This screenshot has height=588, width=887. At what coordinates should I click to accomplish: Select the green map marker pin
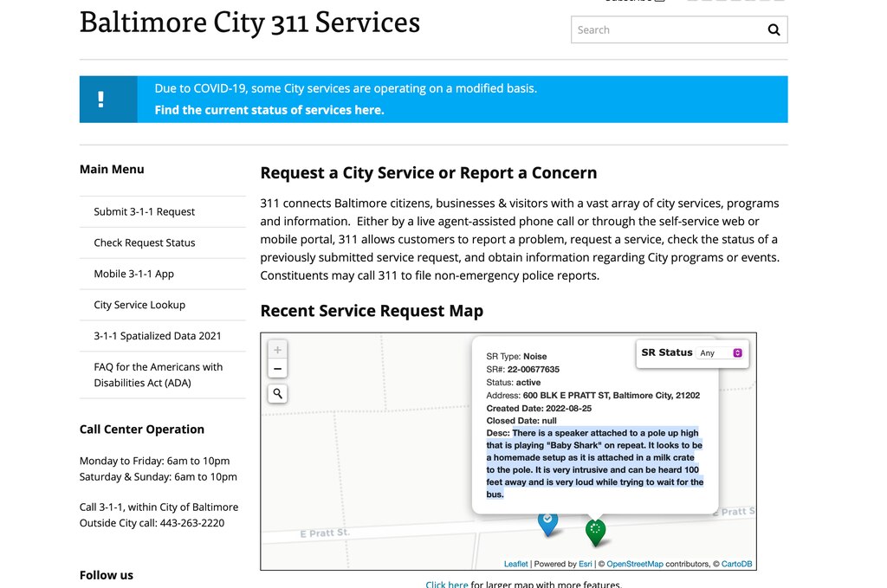pyautogui.click(x=596, y=529)
